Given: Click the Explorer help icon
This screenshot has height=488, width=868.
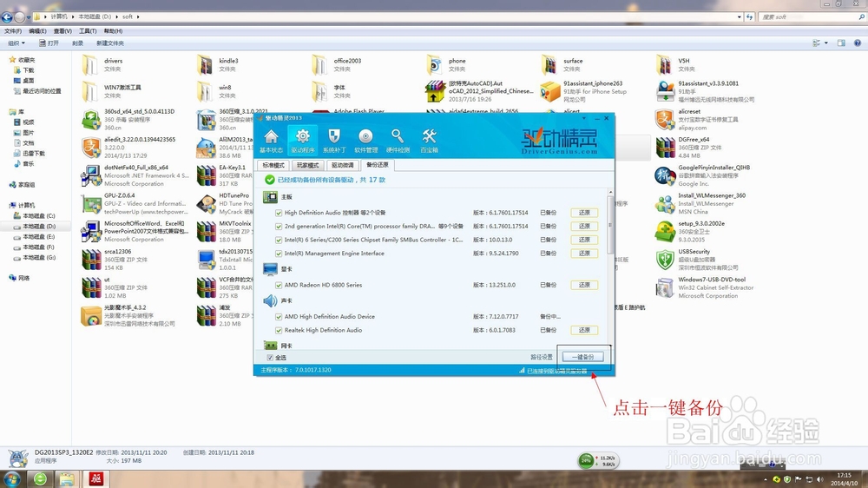Looking at the screenshot, I should tap(857, 43).
